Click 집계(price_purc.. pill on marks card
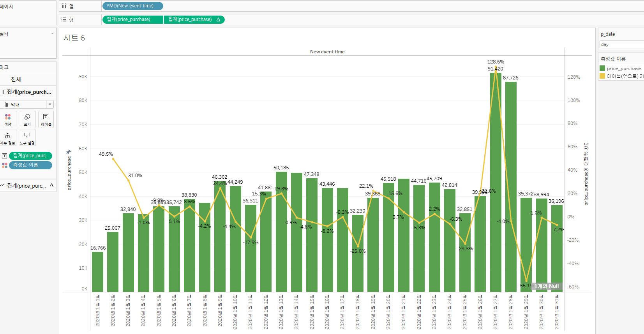644x334 pixels. [x=30, y=156]
